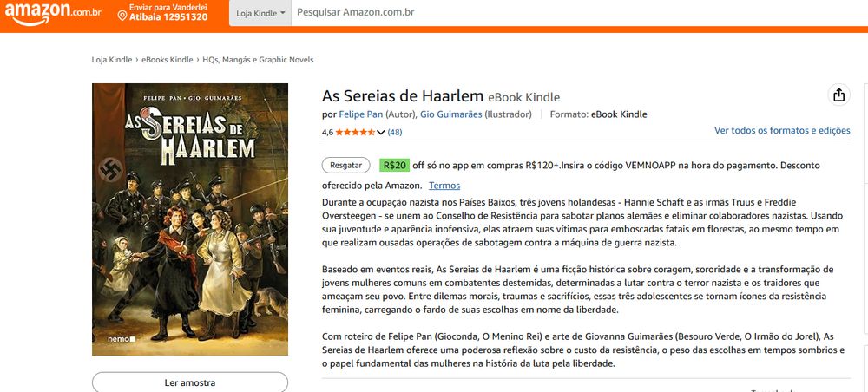Click the delivery location pin icon
This screenshot has width=868, height=392.
click(x=122, y=16)
